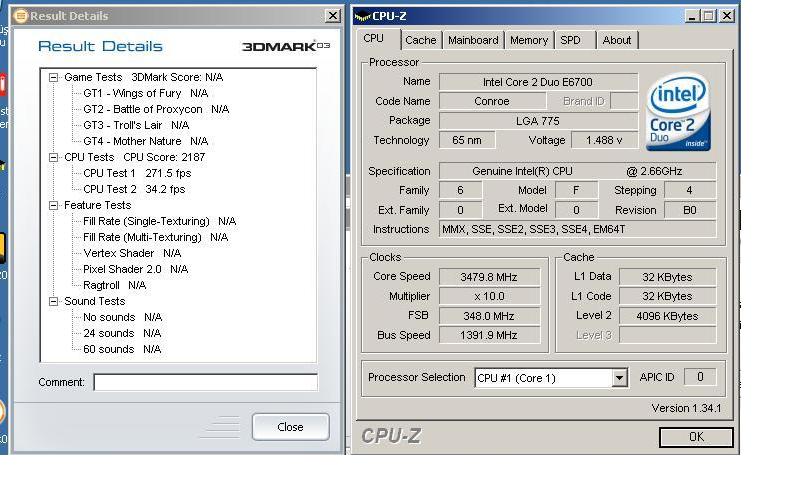Select the 24 sounds row
Image resolution: width=800 pixels, height=500 pixels.
pos(122,333)
